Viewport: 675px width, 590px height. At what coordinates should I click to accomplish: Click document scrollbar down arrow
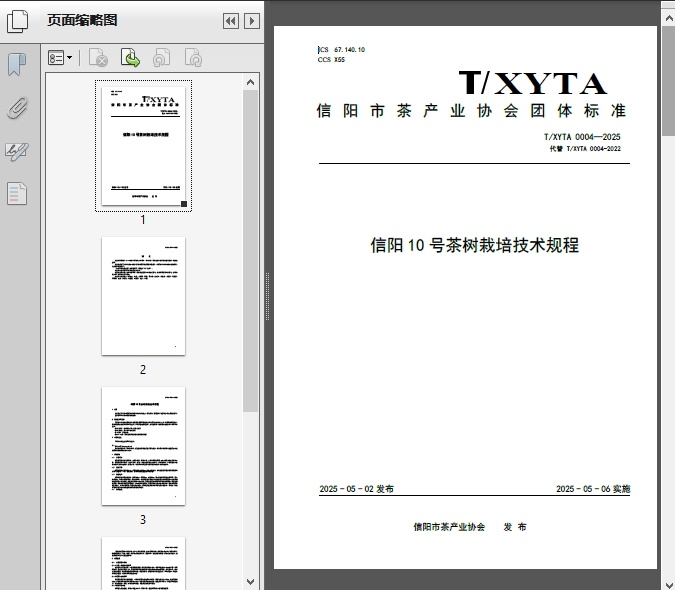667,582
